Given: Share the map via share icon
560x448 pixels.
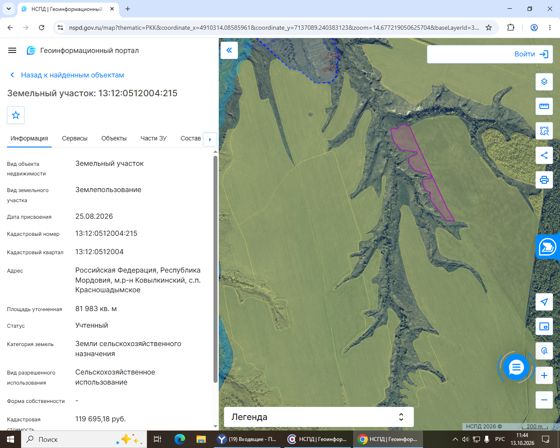Looking at the screenshot, I should coord(544,155).
